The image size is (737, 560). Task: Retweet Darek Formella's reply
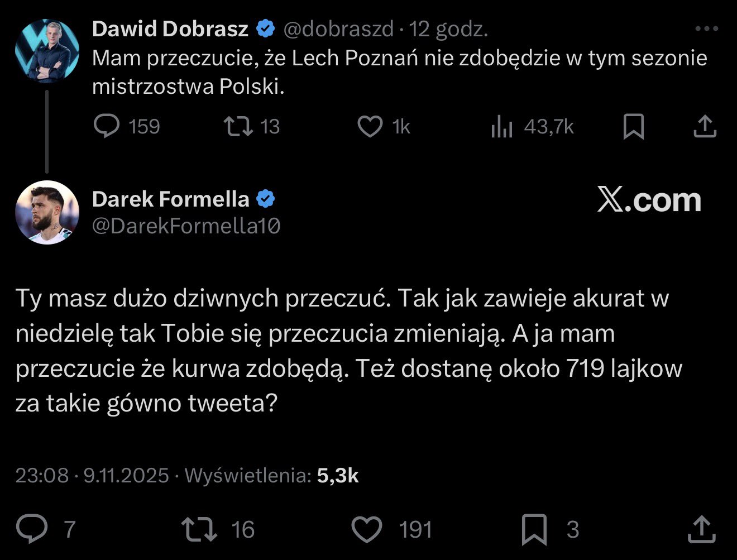(x=199, y=528)
